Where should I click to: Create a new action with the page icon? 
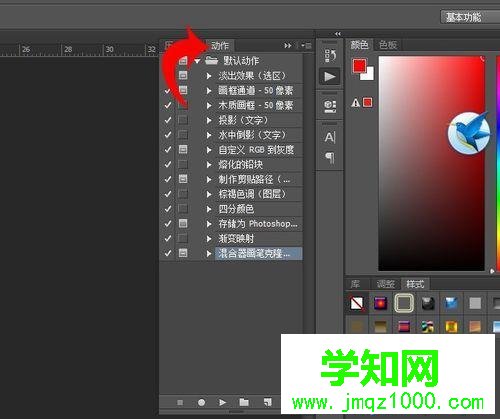267,402
